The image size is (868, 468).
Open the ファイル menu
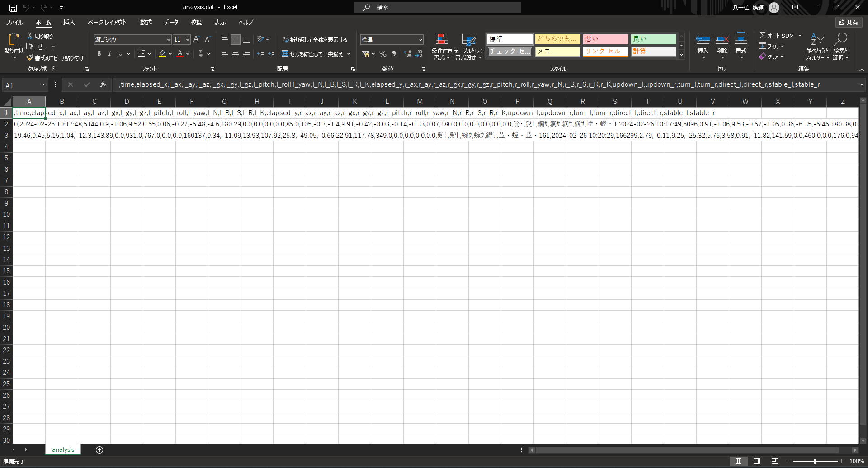(x=14, y=22)
